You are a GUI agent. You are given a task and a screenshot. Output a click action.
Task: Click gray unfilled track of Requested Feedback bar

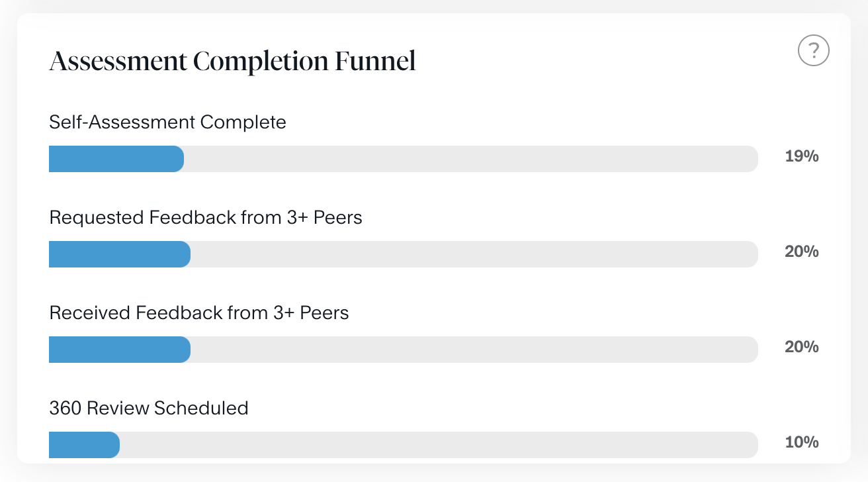pyautogui.click(x=473, y=254)
